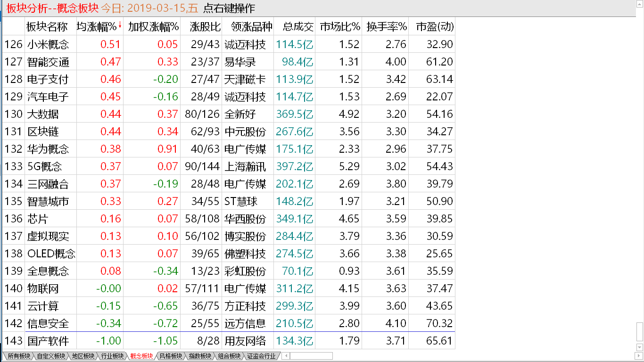Select the 国产软件 sector row
Screen dimensions: 644x362
coord(229,341)
